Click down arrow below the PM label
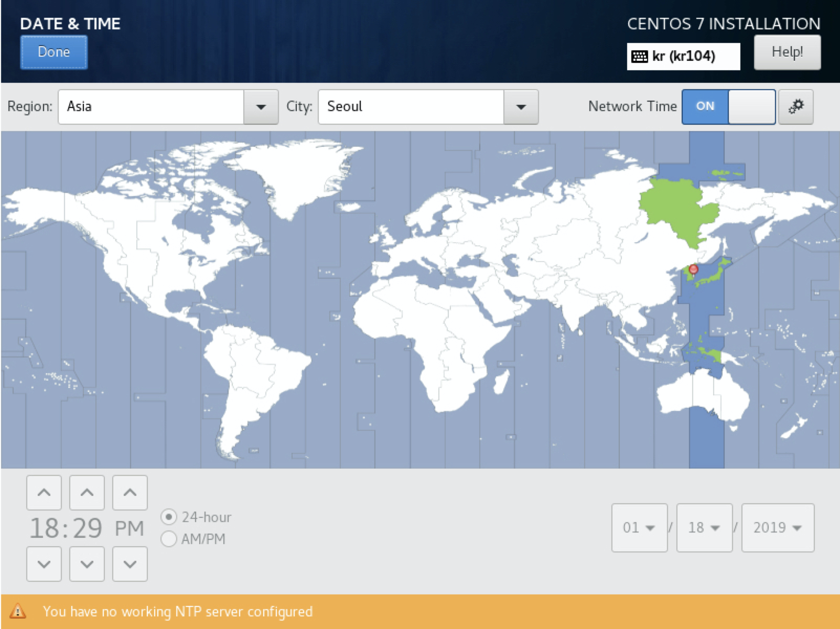840x629 pixels. click(130, 564)
